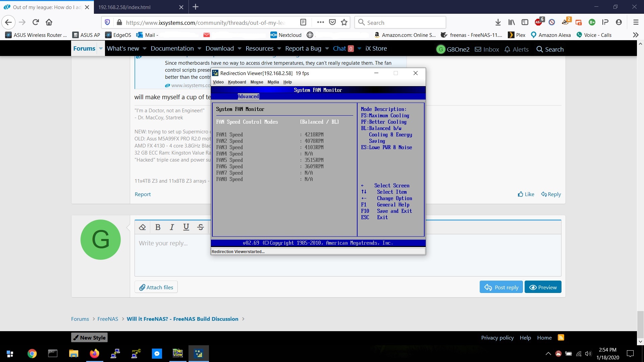This screenshot has height=362, width=644.
Task: Expand the What's new dropdown arrow
Action: point(145,49)
